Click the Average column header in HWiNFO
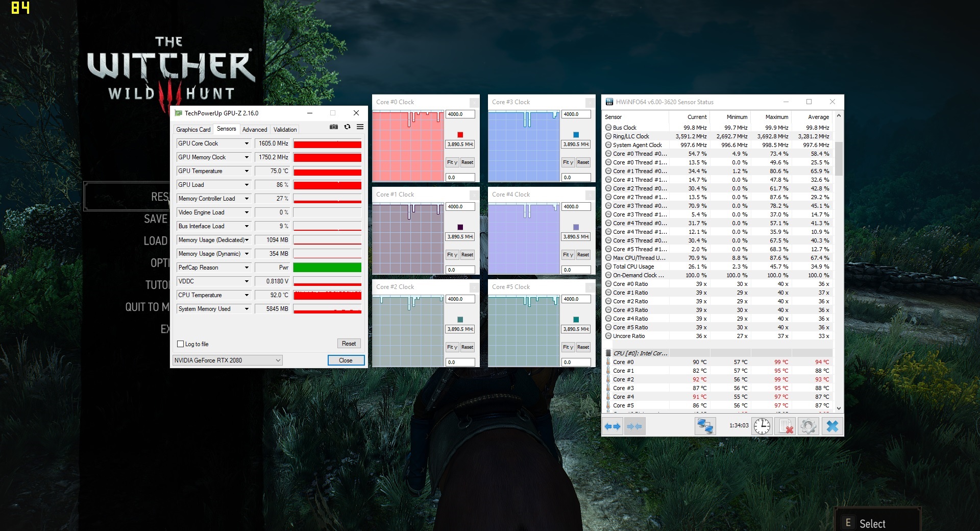The image size is (980, 531). [812, 117]
